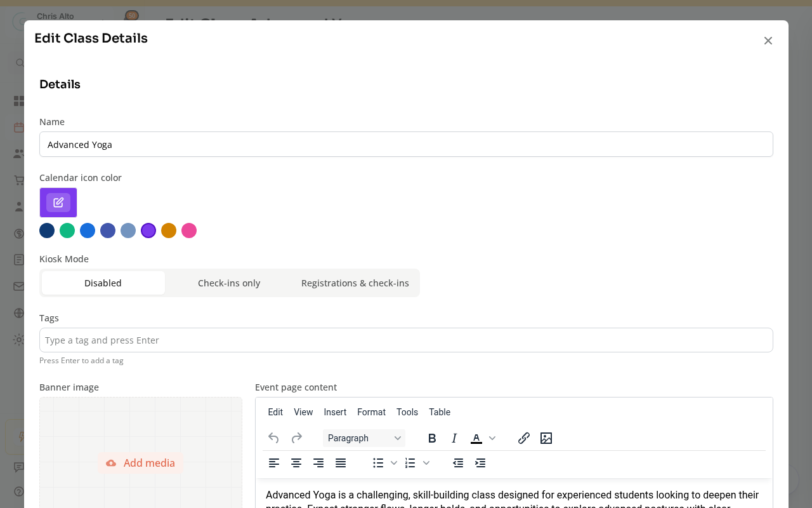
Task: Open the Tools menu in editor
Action: click(407, 412)
